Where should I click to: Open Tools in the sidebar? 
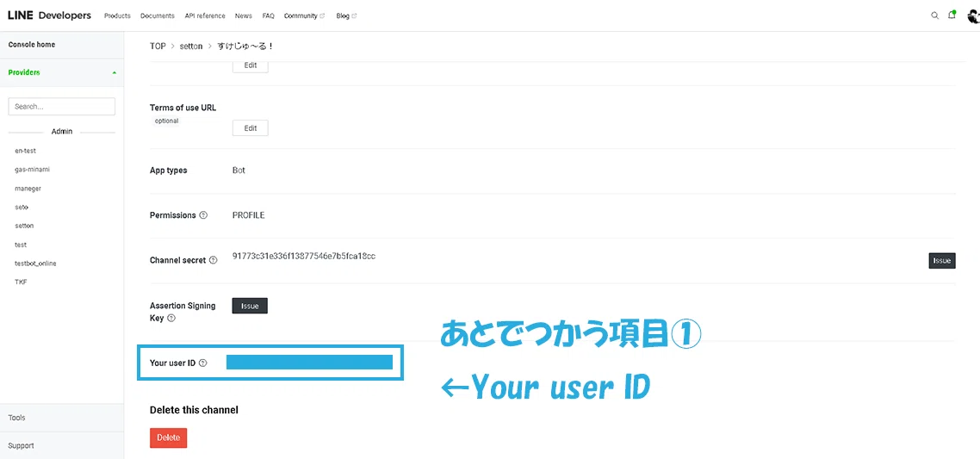click(17, 418)
